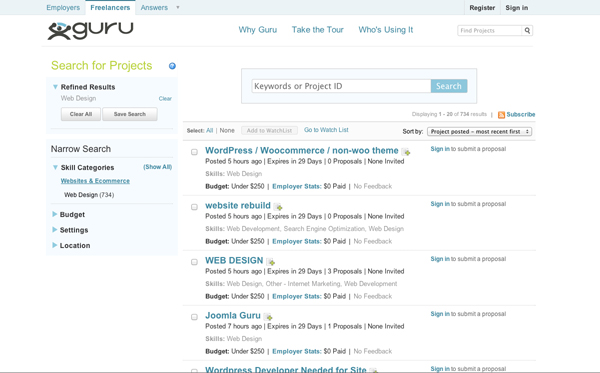Select All projects link

[209, 130]
